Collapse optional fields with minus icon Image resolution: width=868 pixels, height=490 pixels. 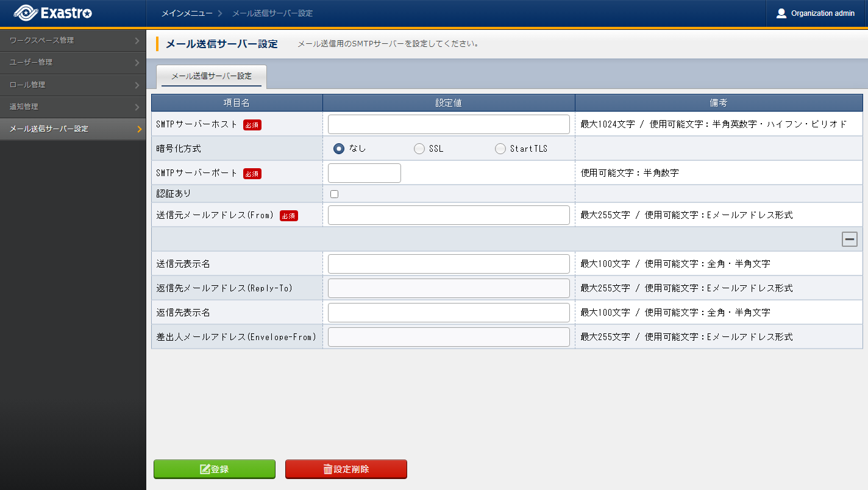[849, 239]
